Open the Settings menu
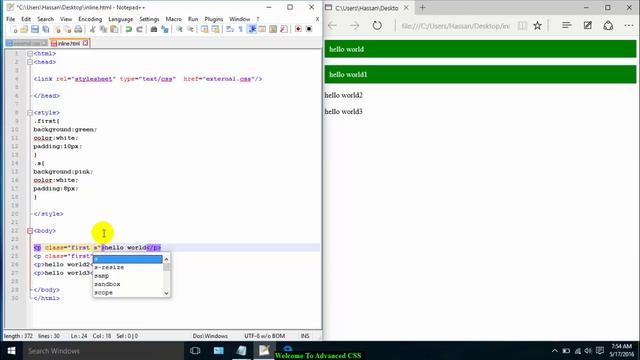The height and width of the screenshot is (360, 640). pyautogui.click(x=149, y=19)
